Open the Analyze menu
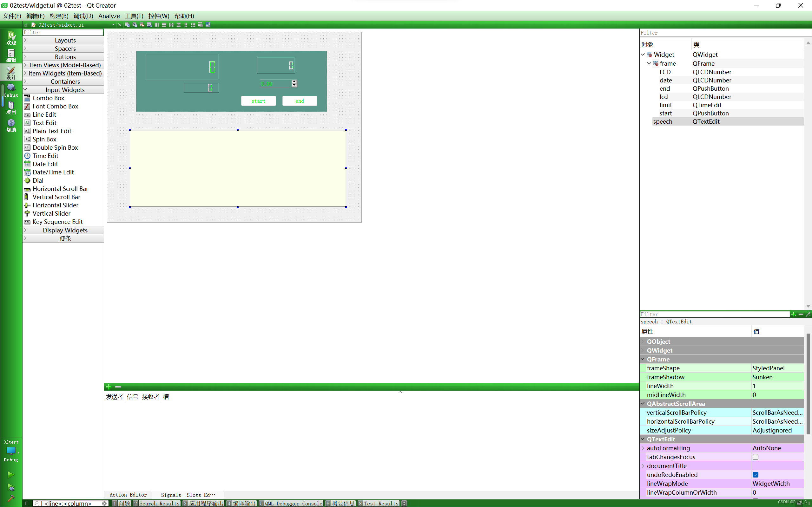Viewport: 812px width, 507px height. click(x=109, y=16)
